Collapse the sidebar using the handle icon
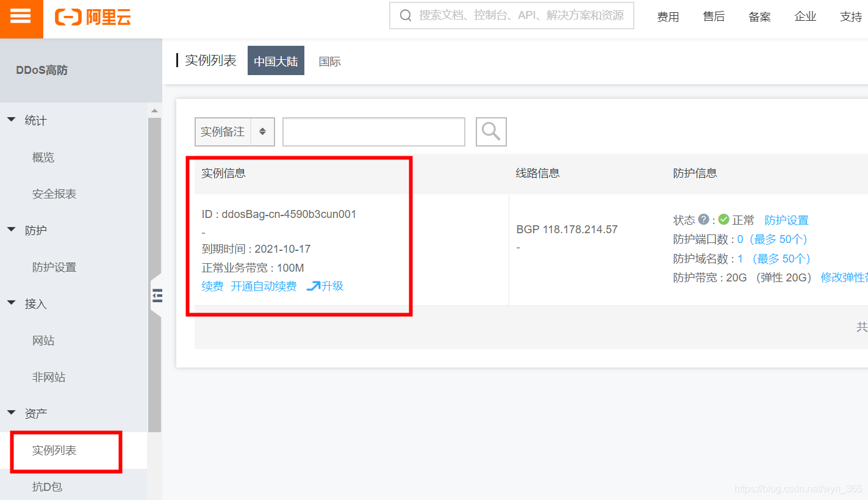 [x=157, y=295]
